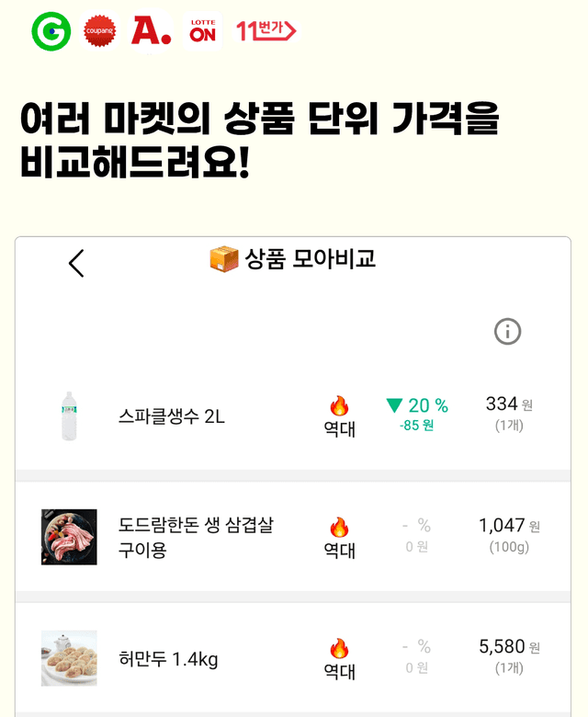This screenshot has width=588, height=717.
Task: Open the 허만두 1.4kg product name
Action: tap(168, 659)
